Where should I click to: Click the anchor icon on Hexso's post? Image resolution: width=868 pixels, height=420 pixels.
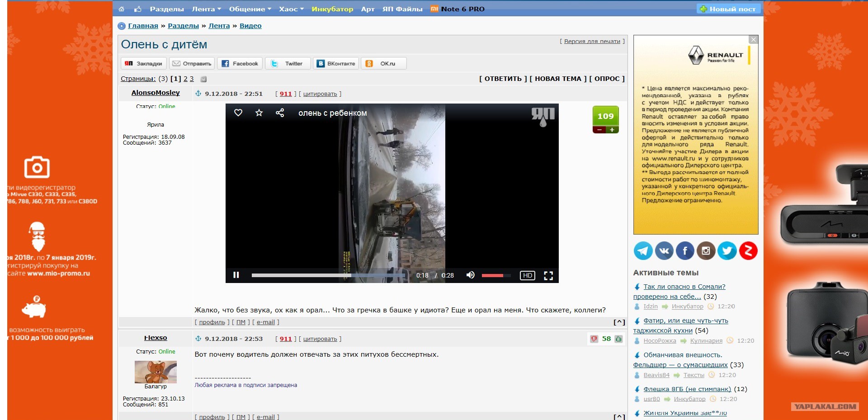(198, 339)
